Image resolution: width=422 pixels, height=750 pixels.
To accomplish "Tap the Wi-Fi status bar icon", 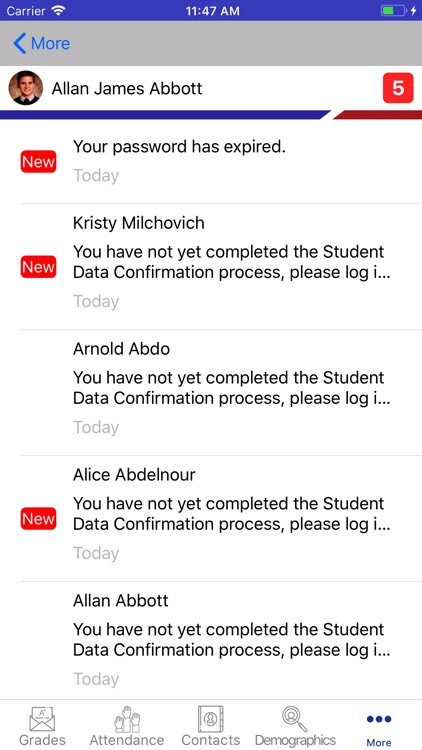I will click(x=58, y=10).
